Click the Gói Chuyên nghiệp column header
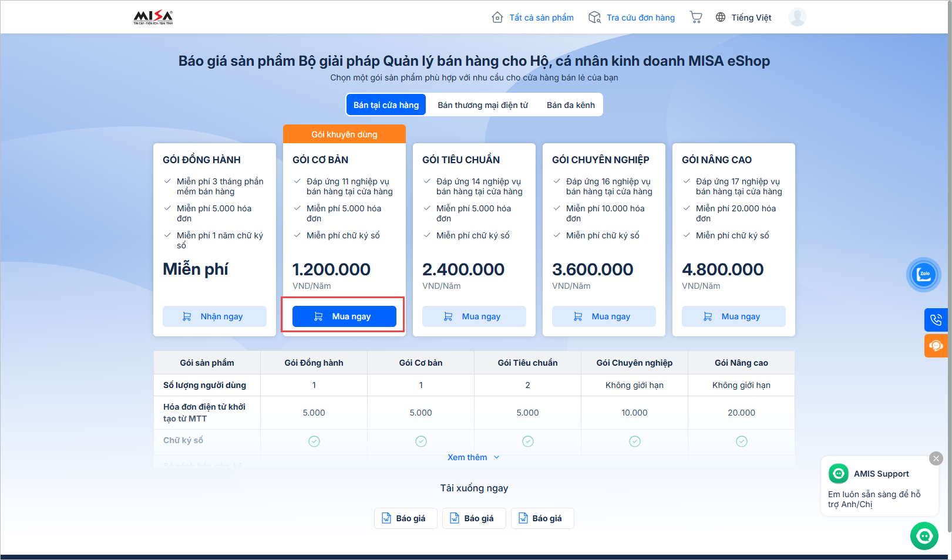The height and width of the screenshot is (560, 952). pyautogui.click(x=635, y=363)
